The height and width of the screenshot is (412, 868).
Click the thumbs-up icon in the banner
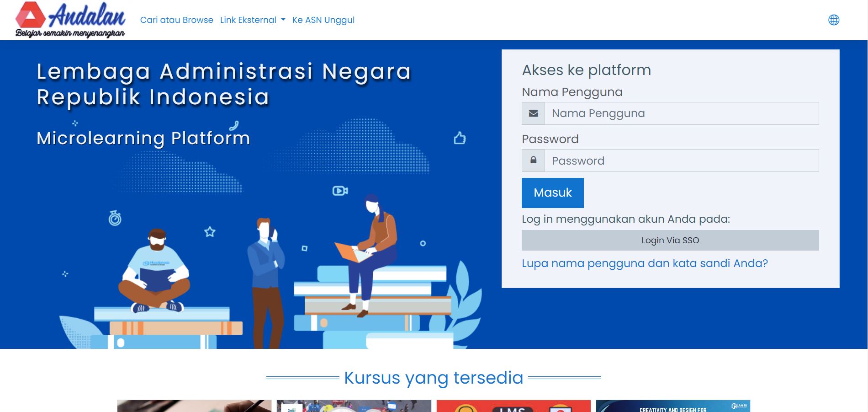click(x=460, y=138)
